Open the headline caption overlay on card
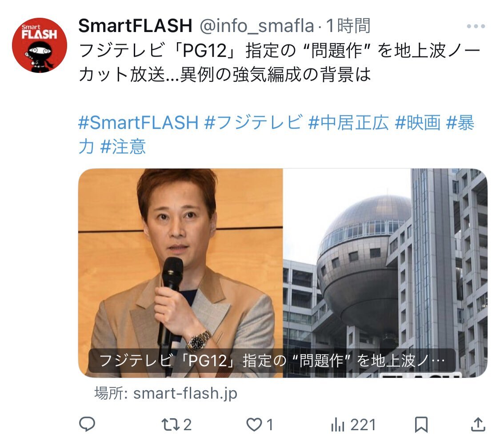The width and height of the screenshot is (500, 448). point(272,360)
